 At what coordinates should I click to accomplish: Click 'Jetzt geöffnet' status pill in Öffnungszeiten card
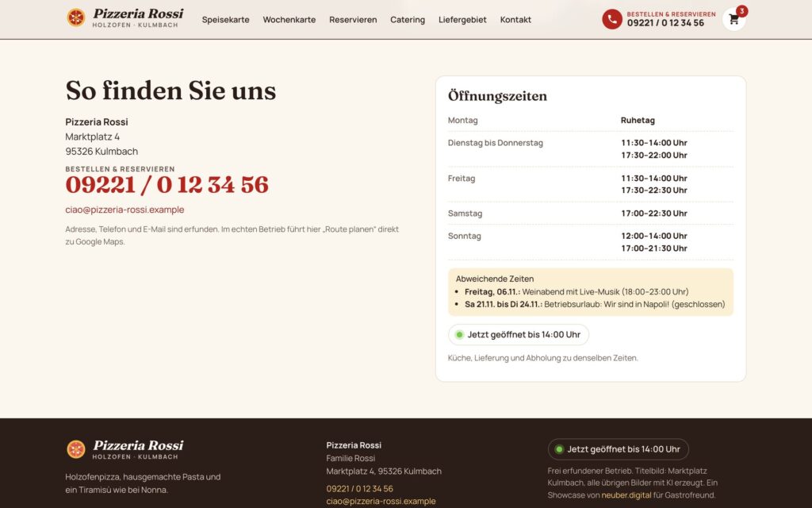(519, 334)
